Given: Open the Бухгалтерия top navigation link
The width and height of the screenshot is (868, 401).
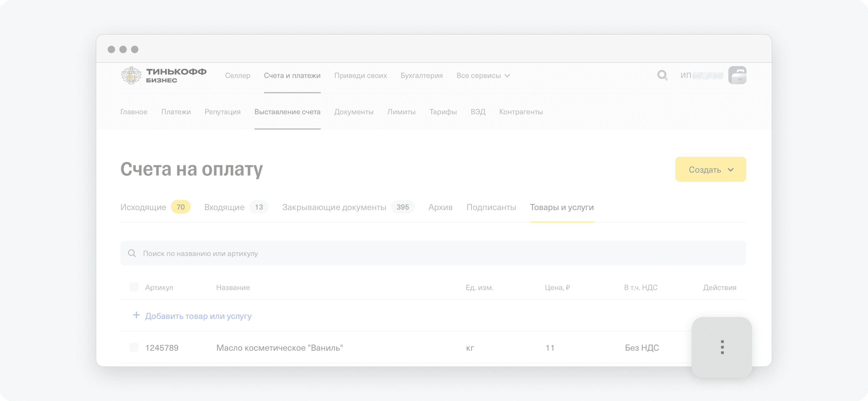Looking at the screenshot, I should tap(422, 76).
